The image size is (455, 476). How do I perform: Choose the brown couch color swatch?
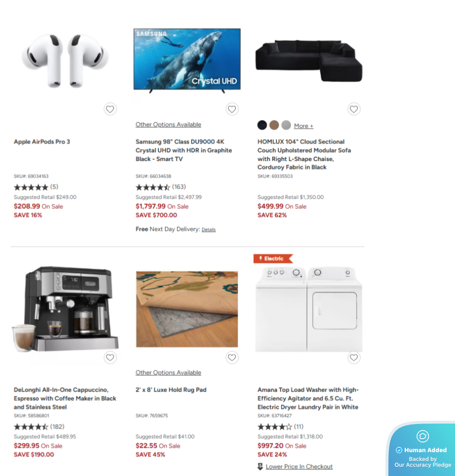pyautogui.click(x=274, y=125)
